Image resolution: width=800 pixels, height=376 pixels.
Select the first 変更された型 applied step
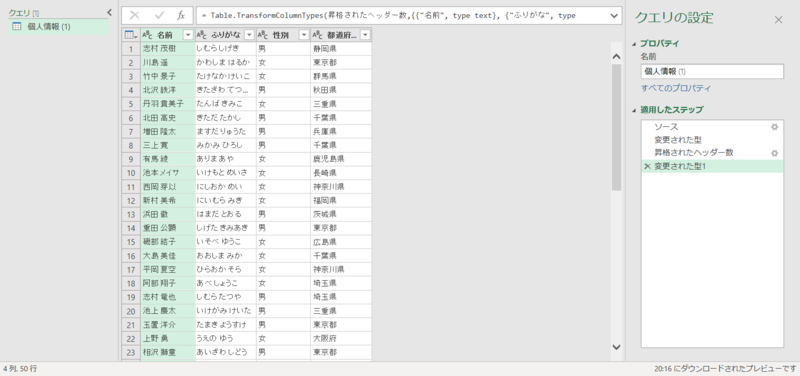712,139
